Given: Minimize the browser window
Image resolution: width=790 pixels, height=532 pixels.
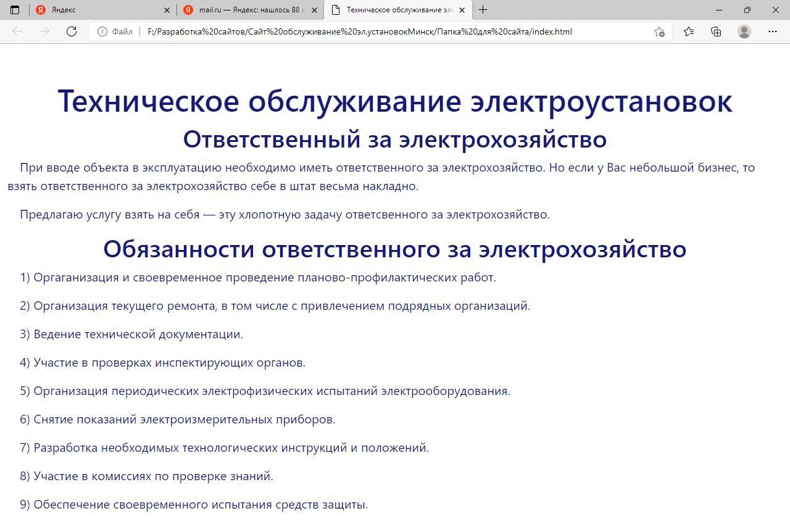Looking at the screenshot, I should pos(719,10).
